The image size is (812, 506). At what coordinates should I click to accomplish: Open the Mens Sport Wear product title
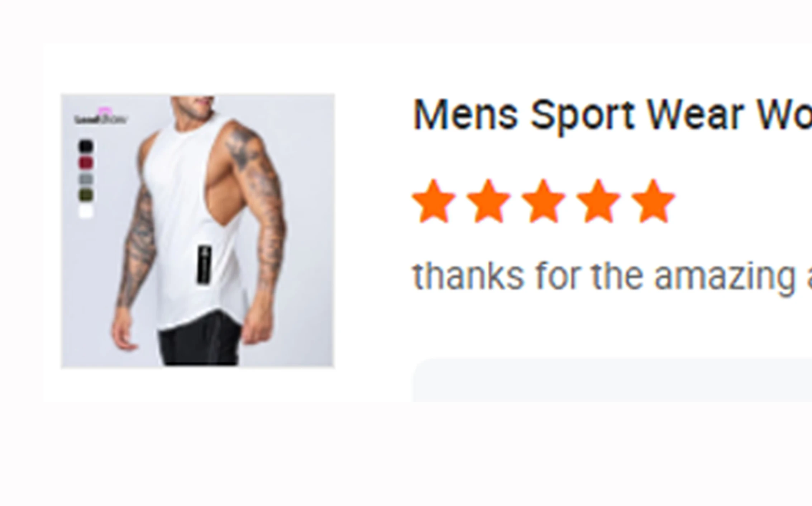tap(612, 115)
